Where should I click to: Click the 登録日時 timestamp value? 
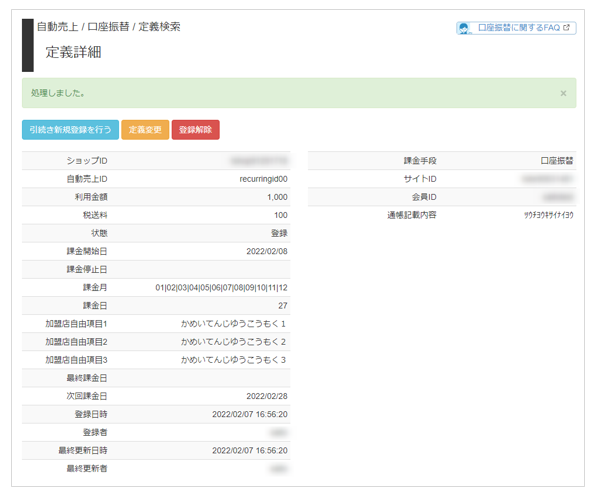pyautogui.click(x=250, y=414)
